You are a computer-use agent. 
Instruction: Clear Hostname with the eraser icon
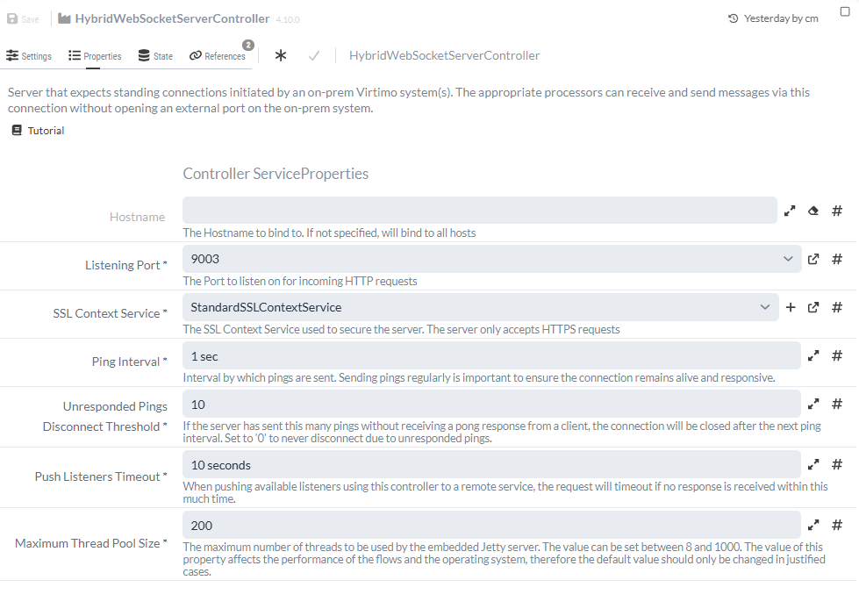tap(813, 211)
